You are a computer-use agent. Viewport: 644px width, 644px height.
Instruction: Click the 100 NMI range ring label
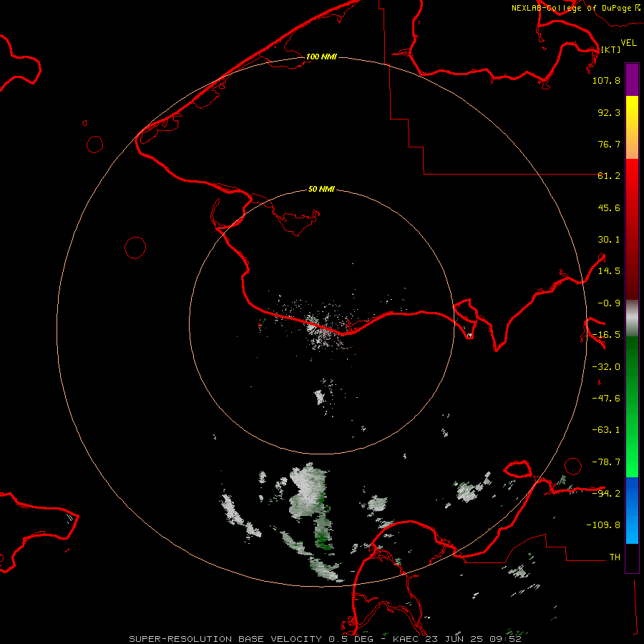[x=321, y=57]
